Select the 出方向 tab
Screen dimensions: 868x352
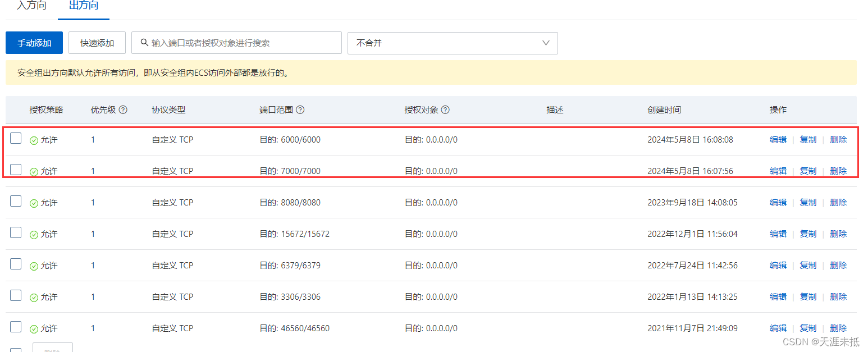click(x=84, y=6)
